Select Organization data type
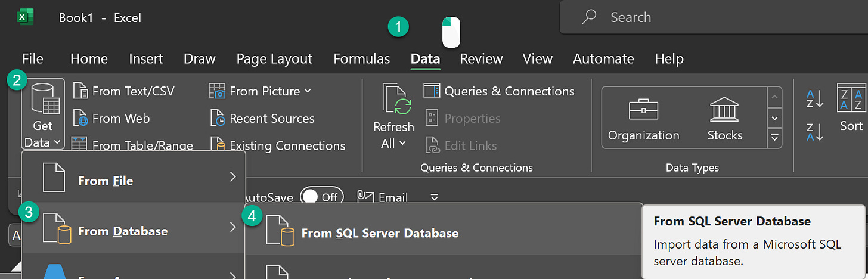Image resolution: width=868 pixels, height=279 pixels. (643, 119)
